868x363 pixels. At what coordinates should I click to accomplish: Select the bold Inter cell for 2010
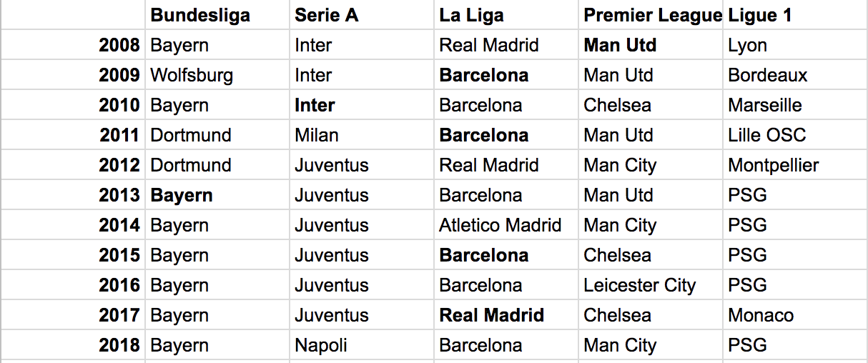coord(362,105)
